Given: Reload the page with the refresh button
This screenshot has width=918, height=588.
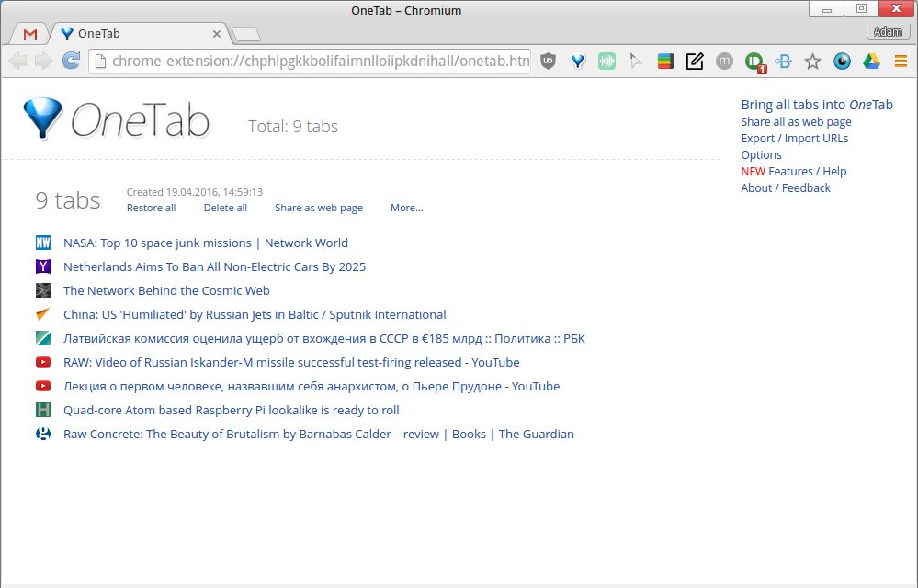Looking at the screenshot, I should (71, 61).
